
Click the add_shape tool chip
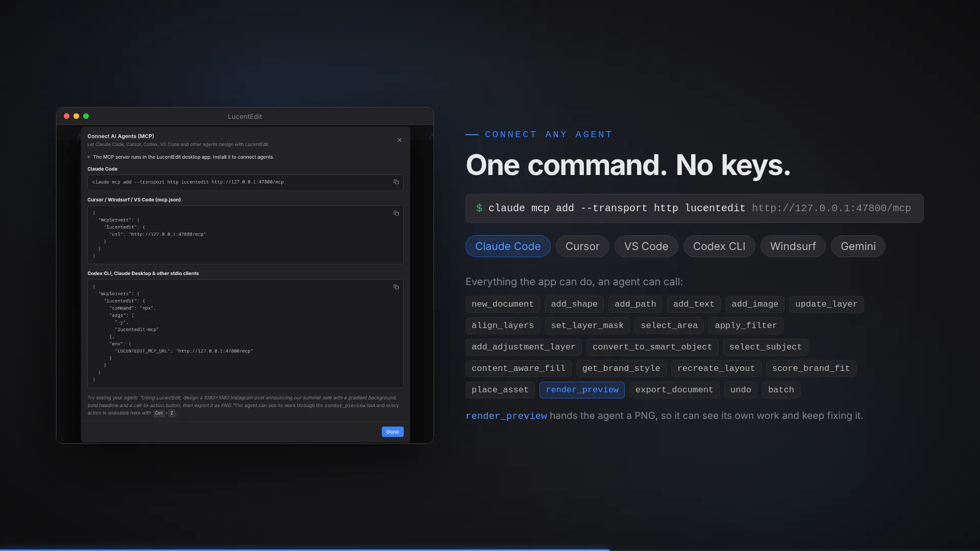tap(574, 304)
